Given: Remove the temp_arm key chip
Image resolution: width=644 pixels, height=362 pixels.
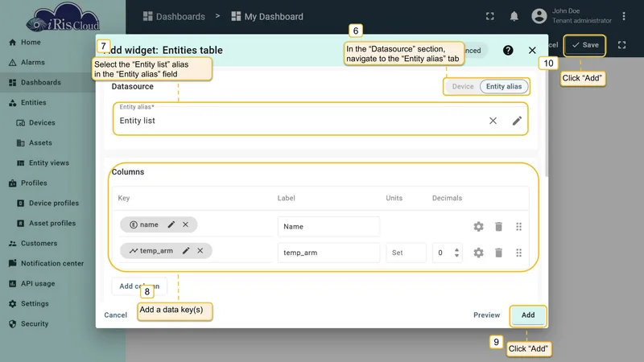Looking at the screenshot, I should (200, 251).
